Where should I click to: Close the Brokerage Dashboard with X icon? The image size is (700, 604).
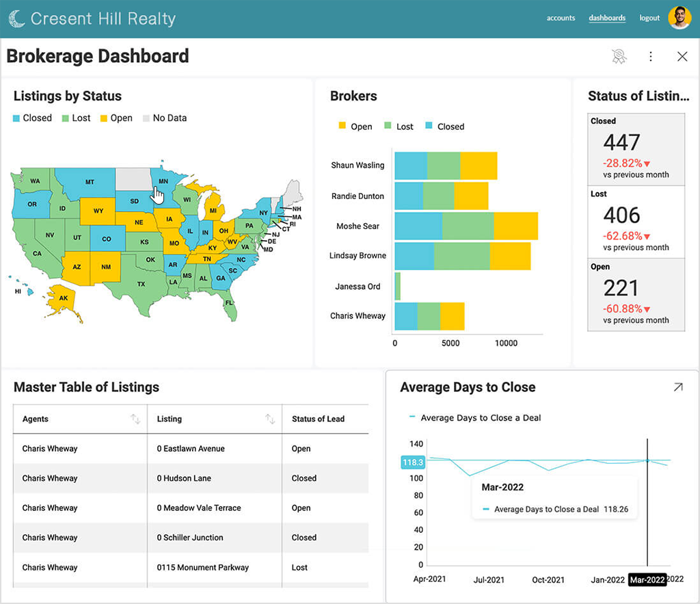pos(682,56)
